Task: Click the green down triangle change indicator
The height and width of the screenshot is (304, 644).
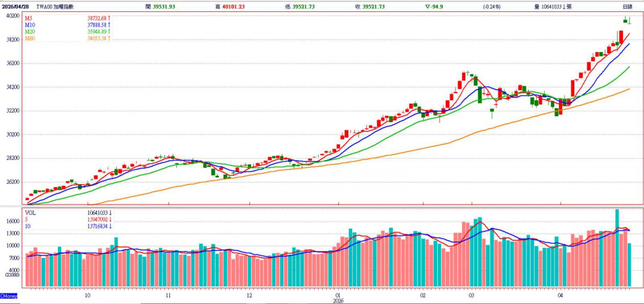Action: coord(427,6)
